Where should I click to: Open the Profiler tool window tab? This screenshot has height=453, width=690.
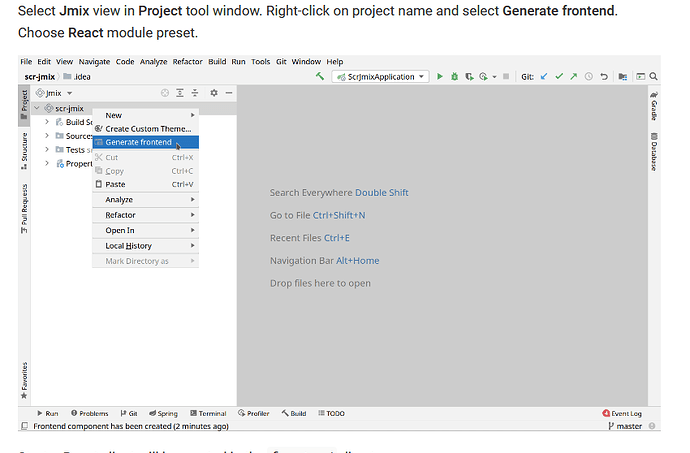point(253,413)
